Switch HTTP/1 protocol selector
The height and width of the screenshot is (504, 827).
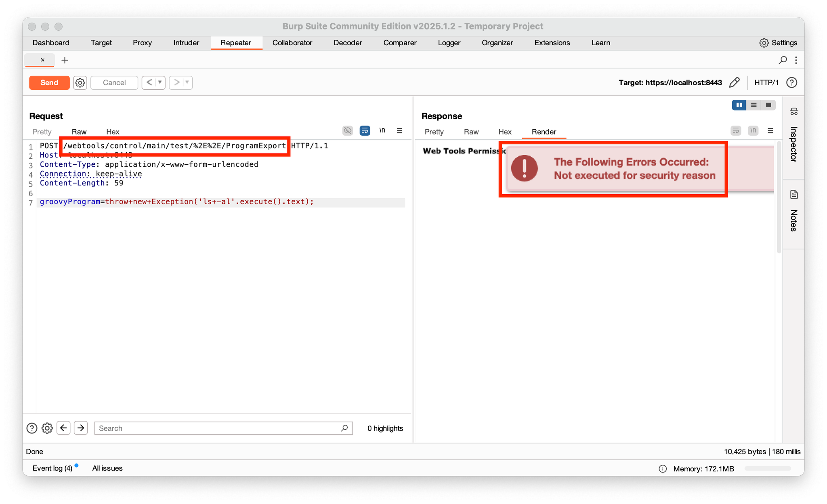tap(766, 82)
